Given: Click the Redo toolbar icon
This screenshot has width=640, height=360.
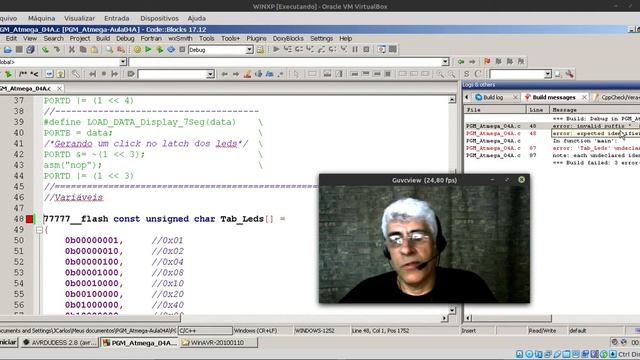Looking at the screenshot, I should tap(57, 50).
